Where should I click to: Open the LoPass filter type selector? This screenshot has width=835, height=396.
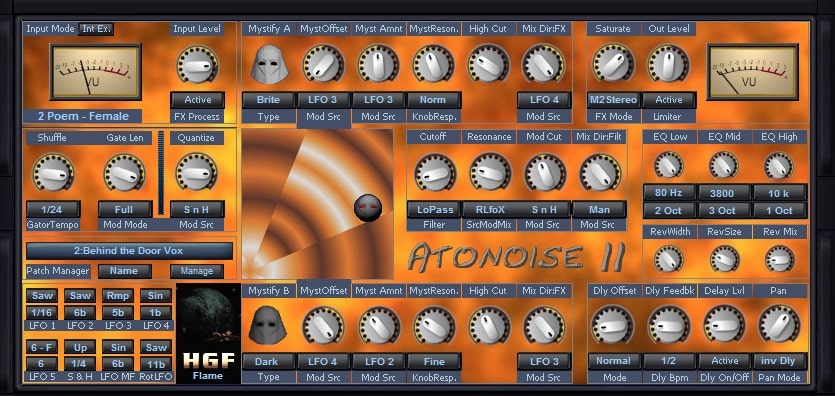point(435,209)
